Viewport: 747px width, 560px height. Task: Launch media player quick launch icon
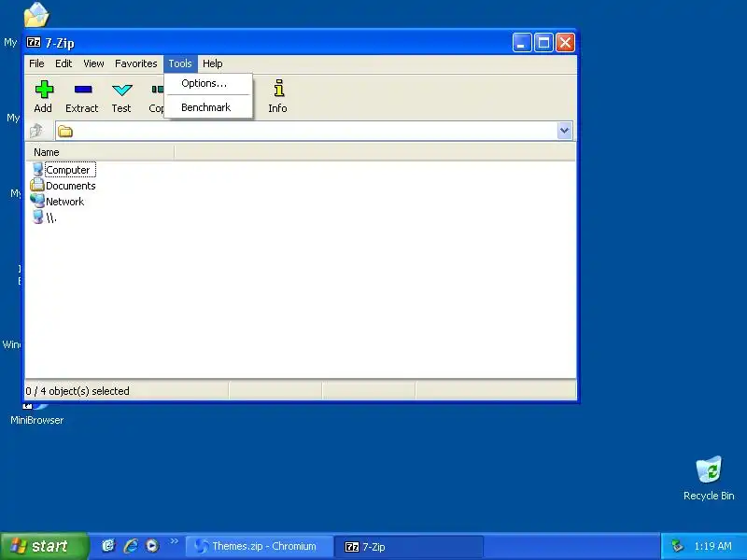click(152, 546)
